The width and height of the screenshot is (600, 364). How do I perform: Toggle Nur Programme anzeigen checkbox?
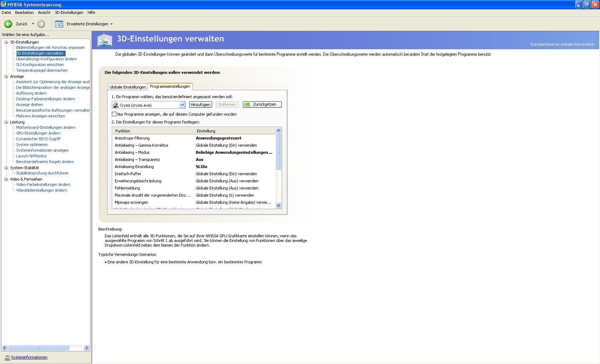click(x=114, y=114)
